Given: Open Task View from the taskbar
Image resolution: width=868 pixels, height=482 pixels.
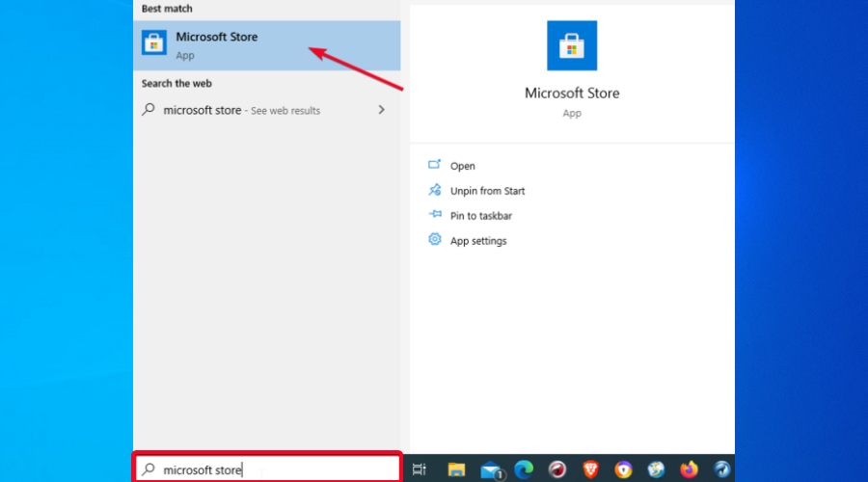Looking at the screenshot, I should coord(420,469).
